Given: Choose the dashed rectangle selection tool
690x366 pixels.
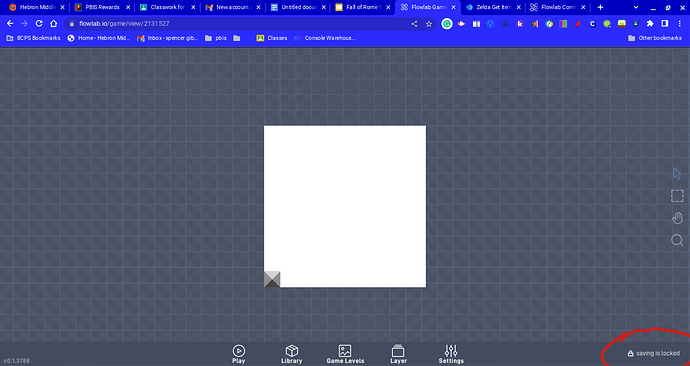Looking at the screenshot, I should 677,196.
